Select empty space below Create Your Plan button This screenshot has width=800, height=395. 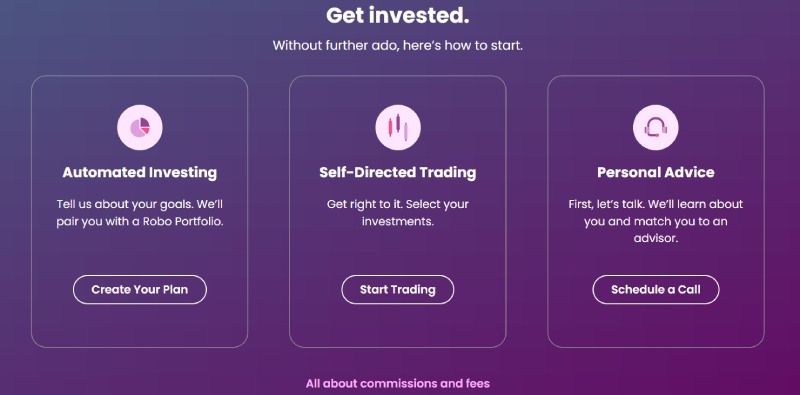coord(140,326)
